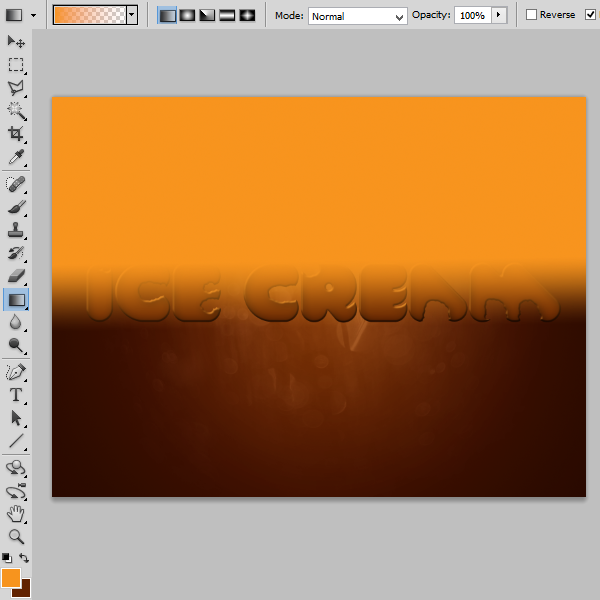
Task: Click the Gradient tool preset icon
Action: (14, 15)
